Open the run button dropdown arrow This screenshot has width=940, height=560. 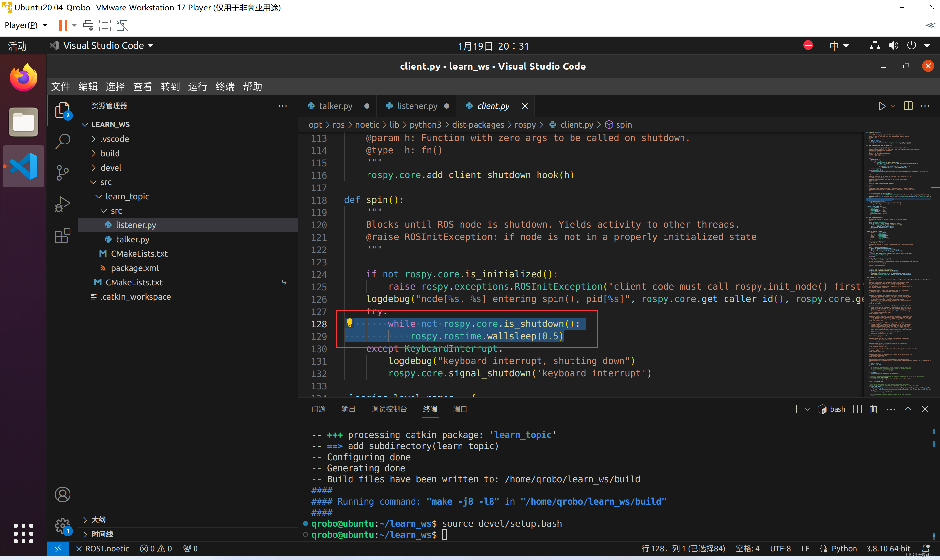point(893,106)
